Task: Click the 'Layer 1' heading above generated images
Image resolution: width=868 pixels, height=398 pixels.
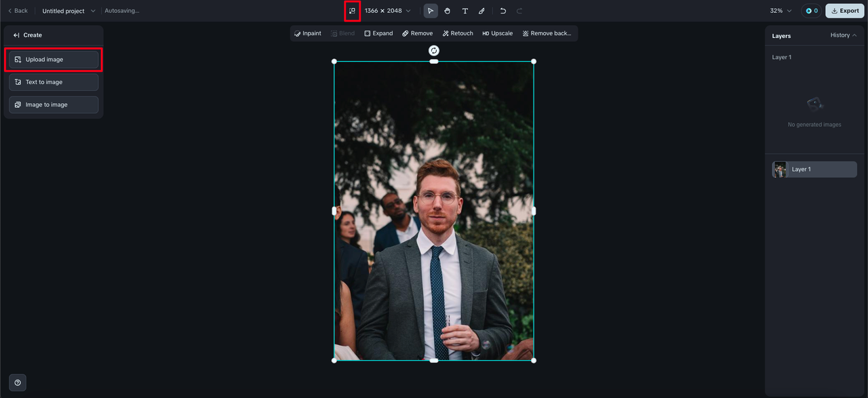Action: (782, 57)
